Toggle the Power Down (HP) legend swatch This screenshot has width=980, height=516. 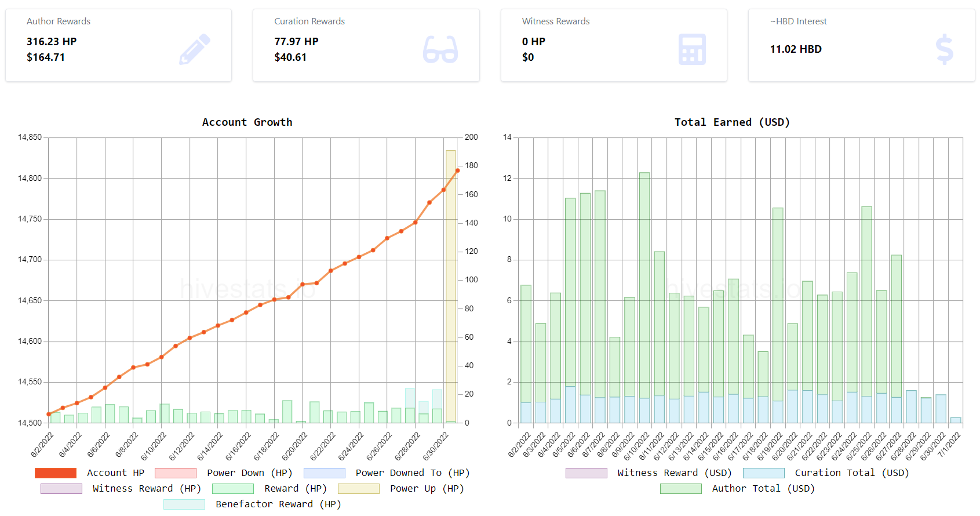point(176,473)
